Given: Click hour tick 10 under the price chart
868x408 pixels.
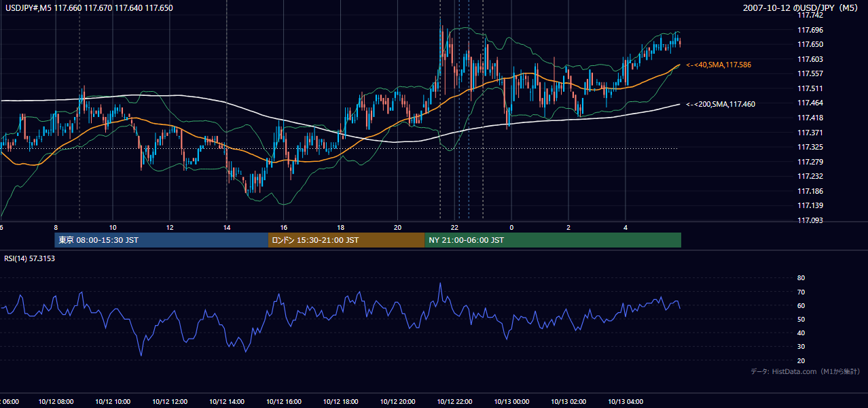Looking at the screenshot, I should (113, 227).
